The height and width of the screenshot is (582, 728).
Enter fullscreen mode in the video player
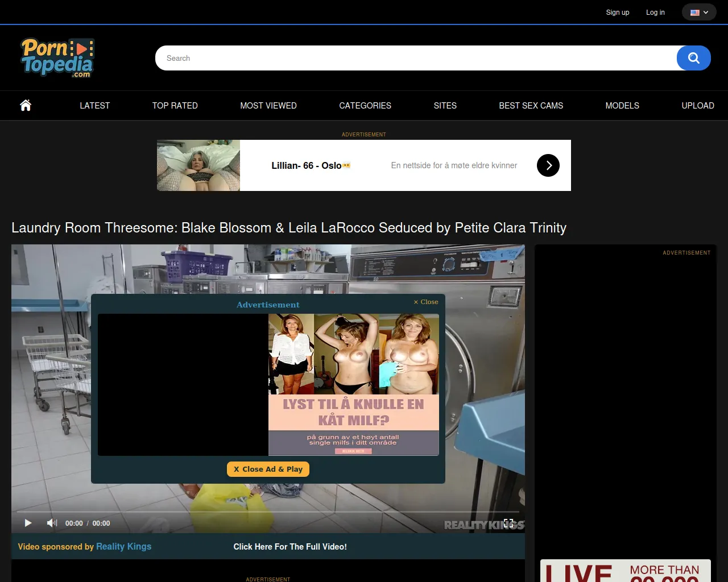click(508, 523)
